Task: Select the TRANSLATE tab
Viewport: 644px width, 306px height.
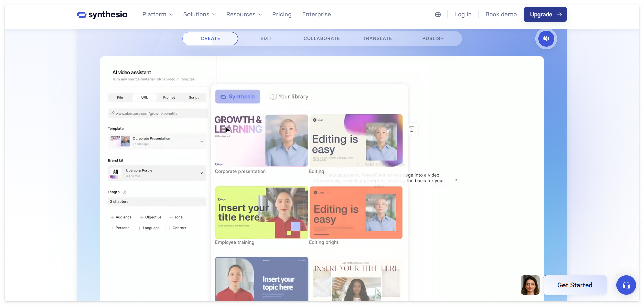Action: coord(377,39)
